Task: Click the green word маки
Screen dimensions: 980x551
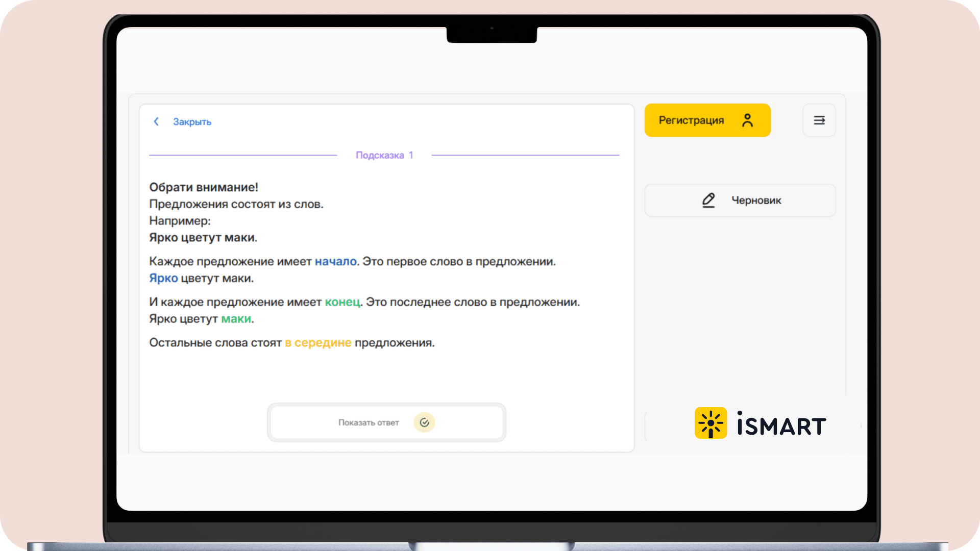Action: tap(236, 319)
